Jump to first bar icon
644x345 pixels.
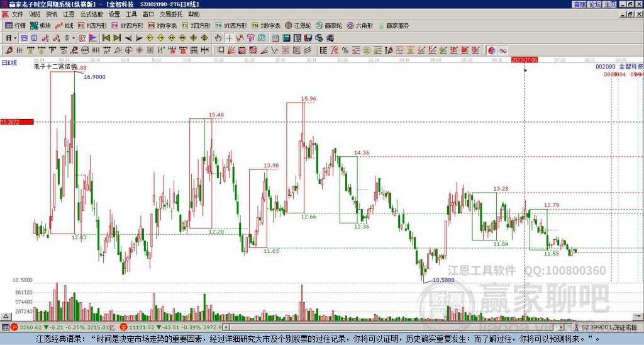pos(106,38)
